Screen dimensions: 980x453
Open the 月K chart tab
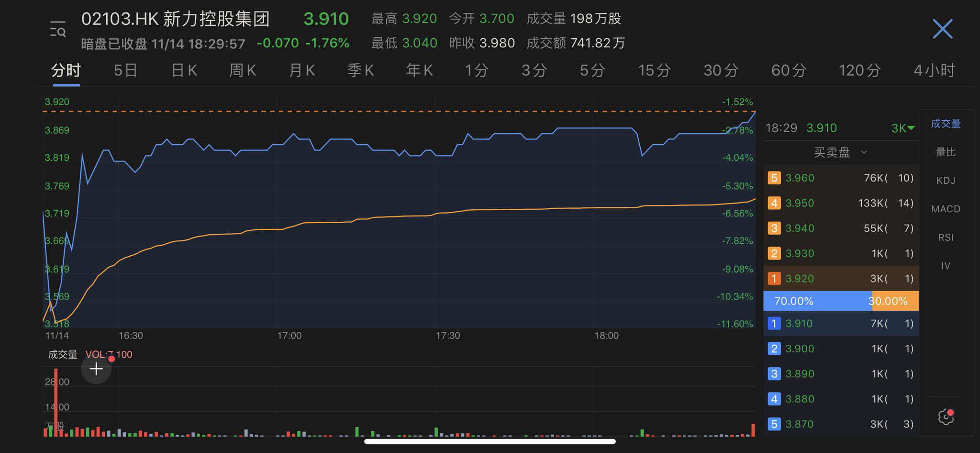pyautogui.click(x=302, y=71)
